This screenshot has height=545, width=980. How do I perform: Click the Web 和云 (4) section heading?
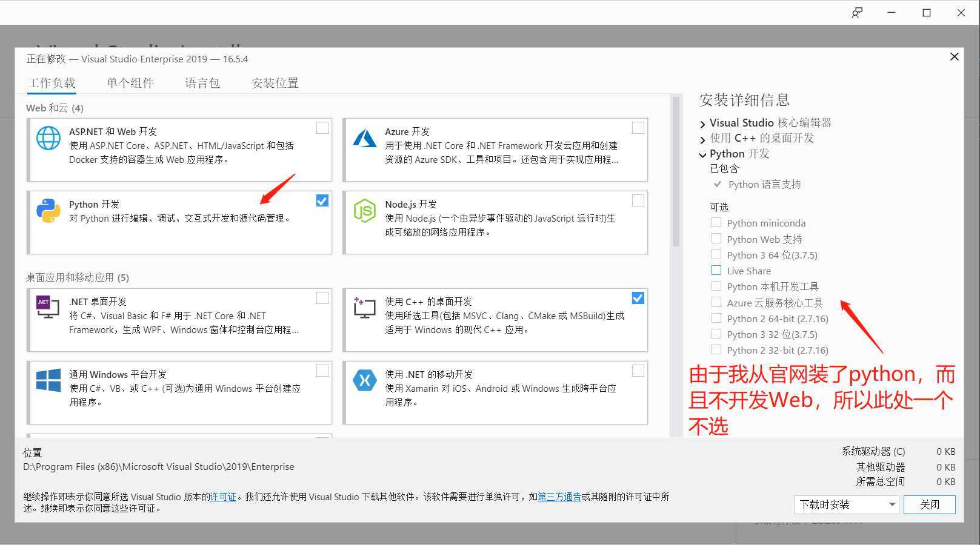pos(55,108)
